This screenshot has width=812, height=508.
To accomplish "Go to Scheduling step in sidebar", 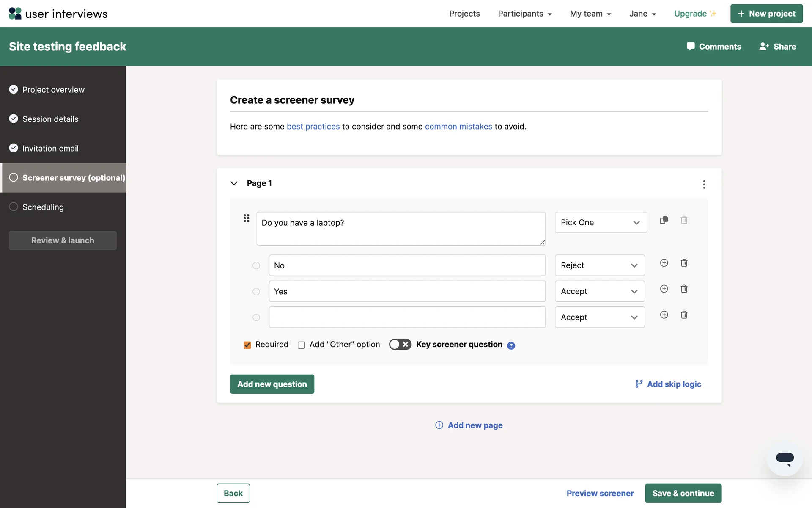I will [43, 207].
